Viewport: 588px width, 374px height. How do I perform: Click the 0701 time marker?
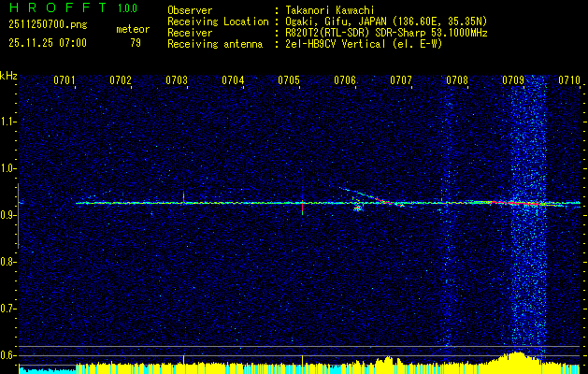coord(65,79)
